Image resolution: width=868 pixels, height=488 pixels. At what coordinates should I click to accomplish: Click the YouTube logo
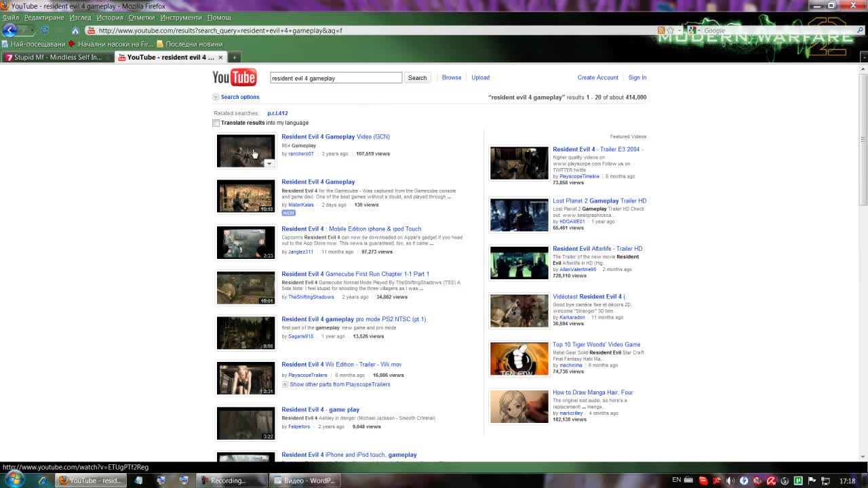tap(235, 77)
